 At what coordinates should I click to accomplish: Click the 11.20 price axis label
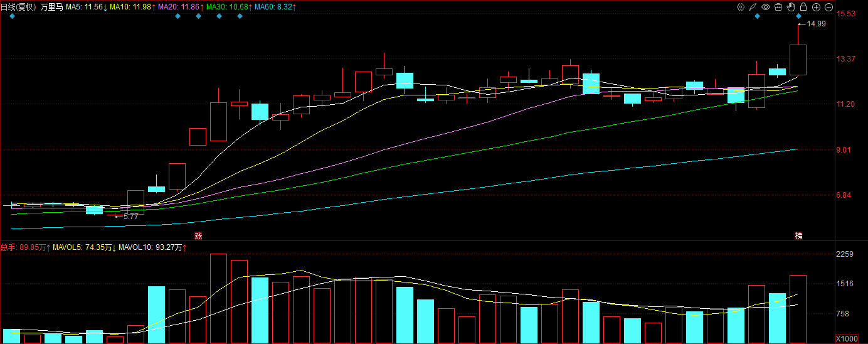(x=846, y=104)
